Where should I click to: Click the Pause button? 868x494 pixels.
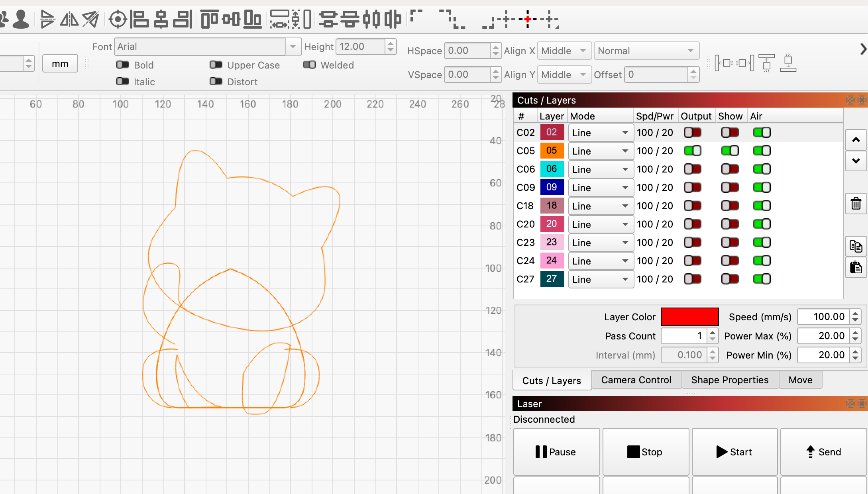556,452
